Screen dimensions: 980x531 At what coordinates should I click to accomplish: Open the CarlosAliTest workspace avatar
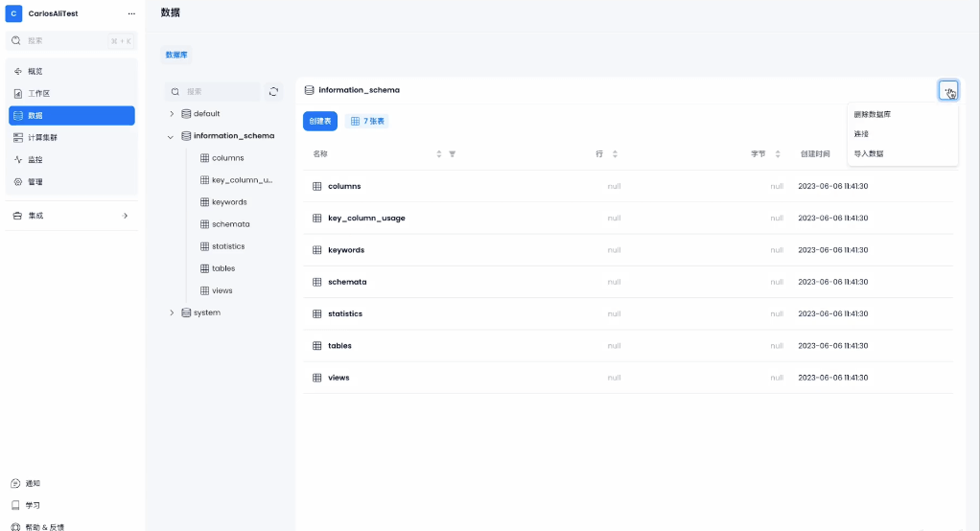pos(13,13)
